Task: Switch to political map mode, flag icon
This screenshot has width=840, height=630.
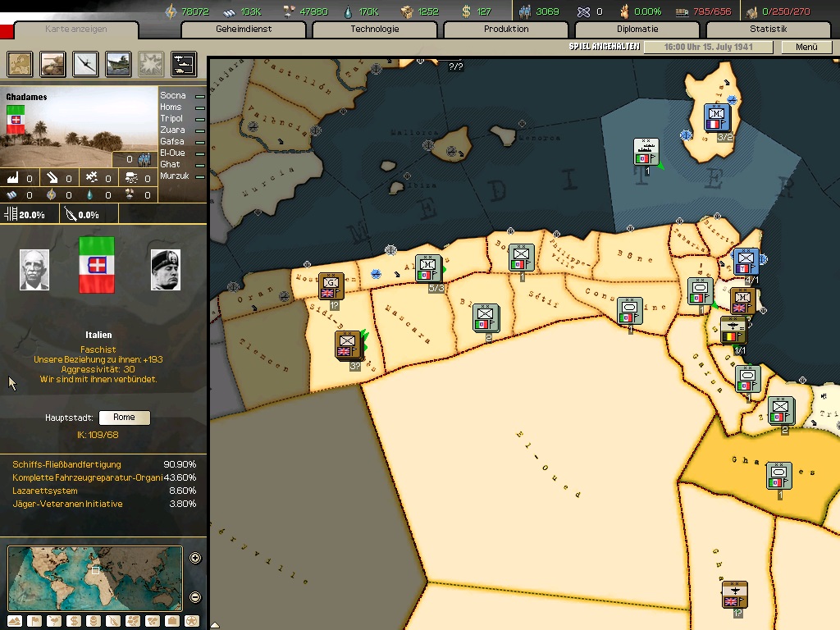Action: tap(34, 621)
